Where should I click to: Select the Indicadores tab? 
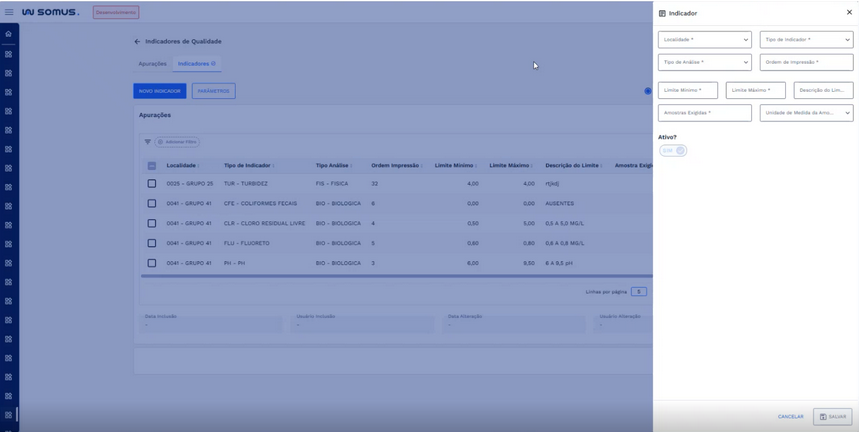(x=196, y=64)
